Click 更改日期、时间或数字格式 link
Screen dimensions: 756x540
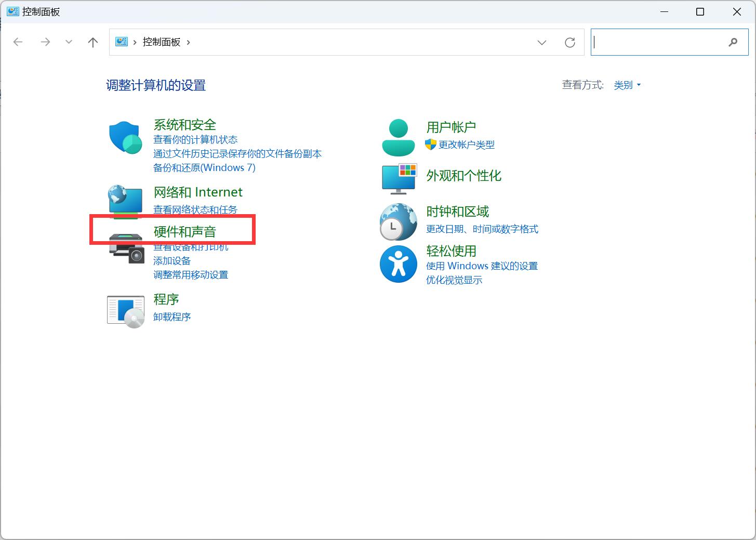482,229
